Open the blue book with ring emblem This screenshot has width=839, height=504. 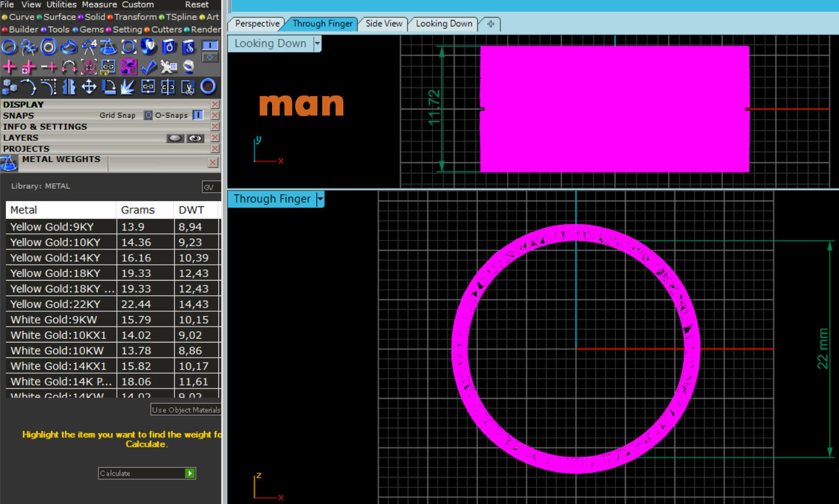click(x=169, y=47)
